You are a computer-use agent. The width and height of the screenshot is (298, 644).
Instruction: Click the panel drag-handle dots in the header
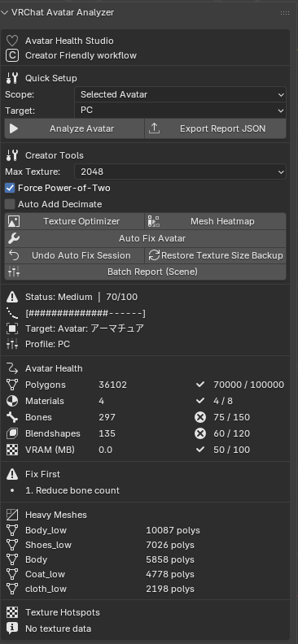click(x=285, y=13)
